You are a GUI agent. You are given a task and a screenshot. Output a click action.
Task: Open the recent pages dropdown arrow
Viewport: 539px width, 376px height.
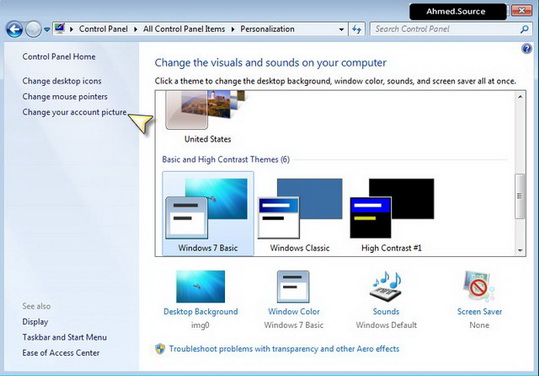click(47, 30)
